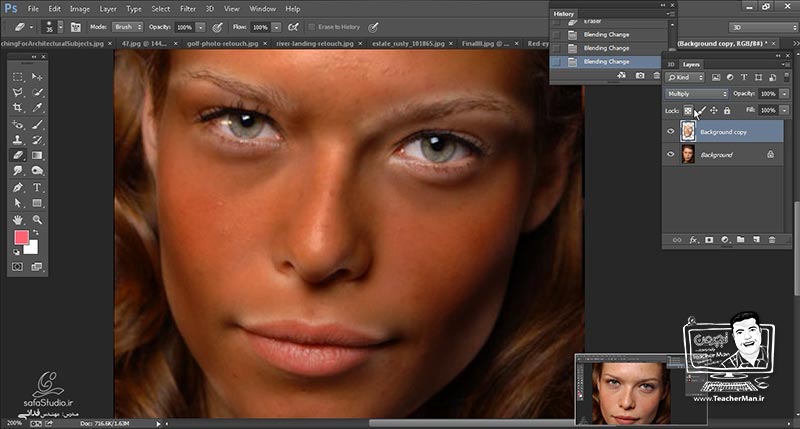Open the Filter menu

click(x=188, y=9)
